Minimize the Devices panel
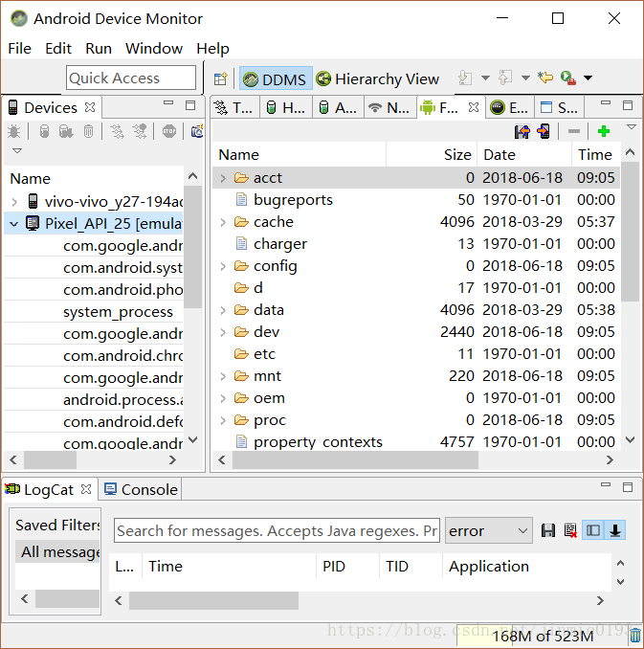The height and width of the screenshot is (649, 644). point(168,102)
